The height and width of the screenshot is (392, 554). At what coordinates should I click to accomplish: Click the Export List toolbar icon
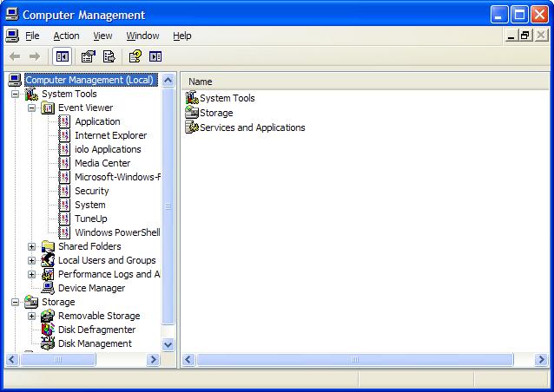coord(109,56)
